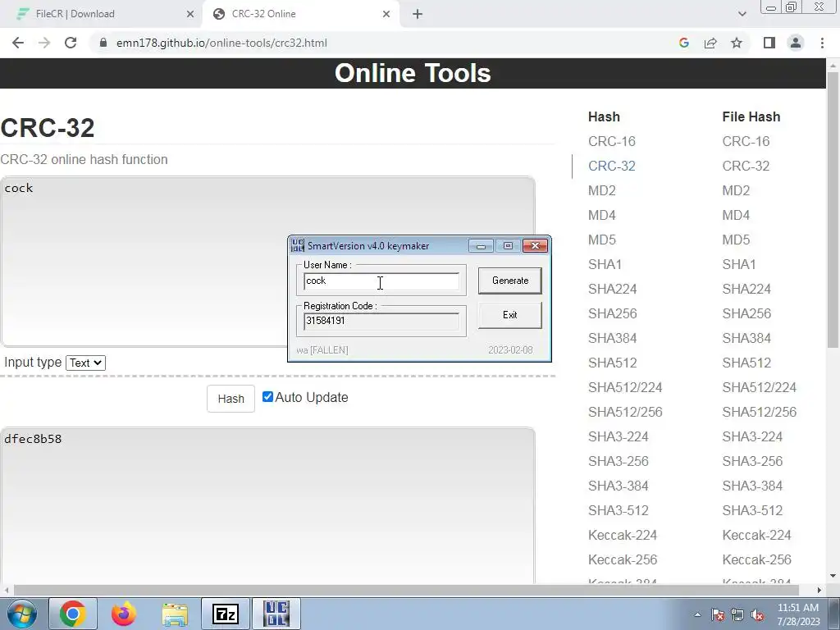Open Chrome three-dot menu
Image resolution: width=840 pixels, height=630 pixels.
click(x=822, y=43)
